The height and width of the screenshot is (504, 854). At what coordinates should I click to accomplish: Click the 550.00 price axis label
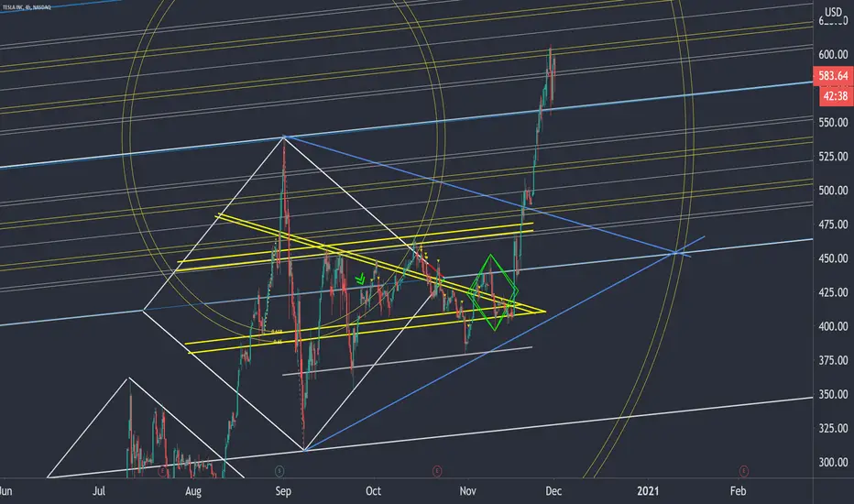click(x=833, y=123)
